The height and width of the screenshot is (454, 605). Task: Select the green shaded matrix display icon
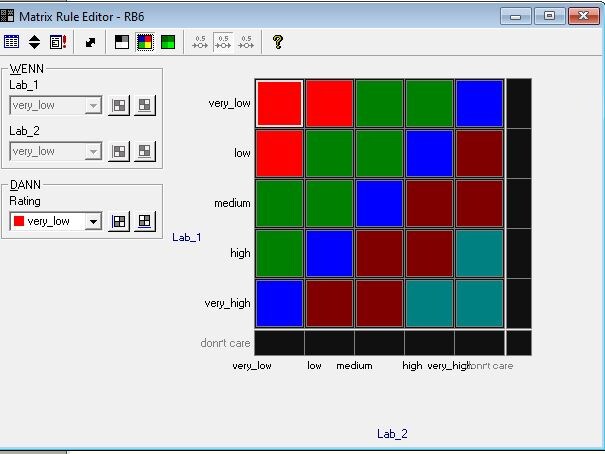point(168,42)
